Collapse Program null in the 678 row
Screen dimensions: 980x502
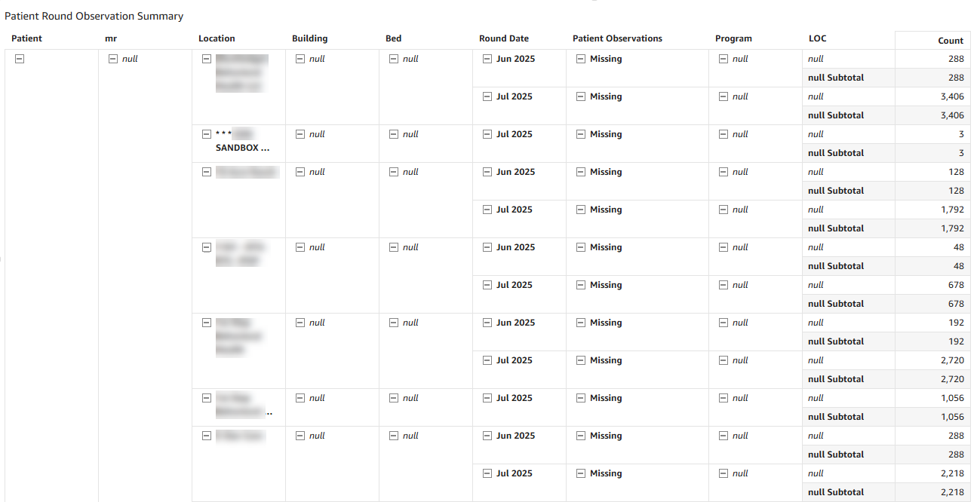pos(723,285)
